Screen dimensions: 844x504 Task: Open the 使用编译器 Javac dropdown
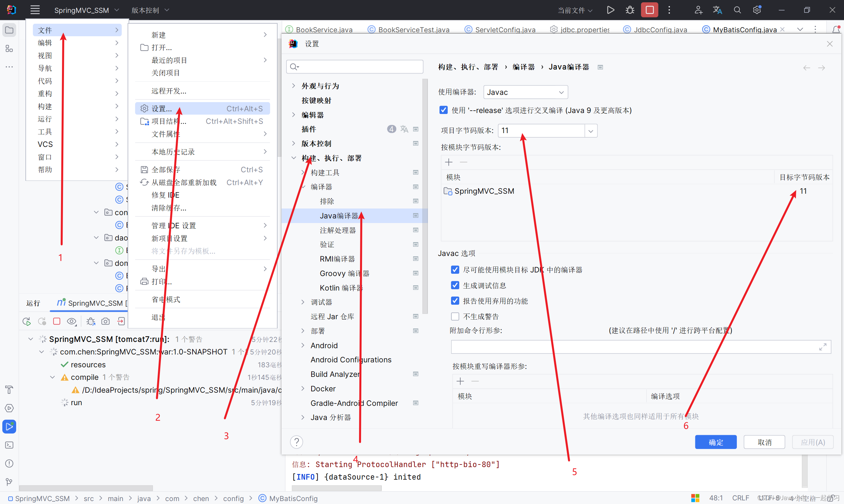click(x=526, y=92)
